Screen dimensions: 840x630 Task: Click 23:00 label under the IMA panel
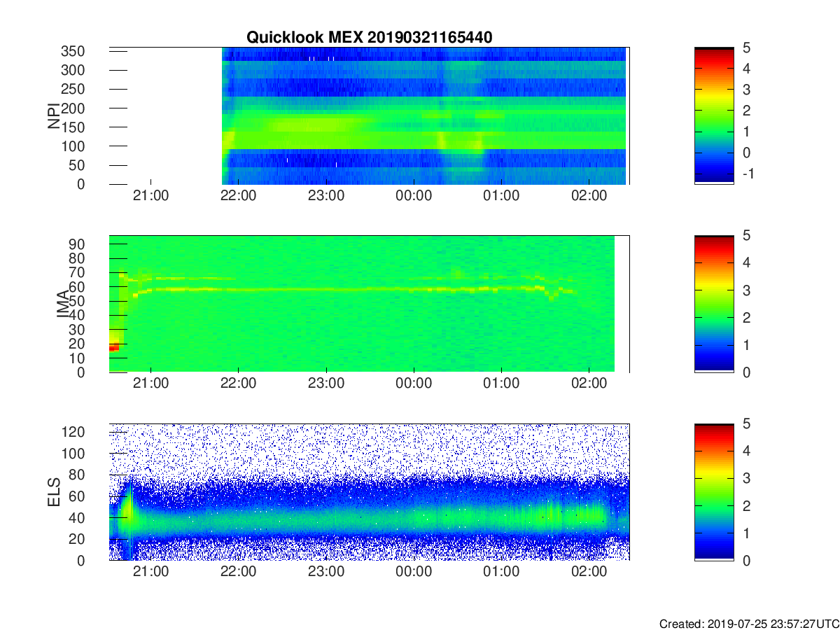[326, 385]
